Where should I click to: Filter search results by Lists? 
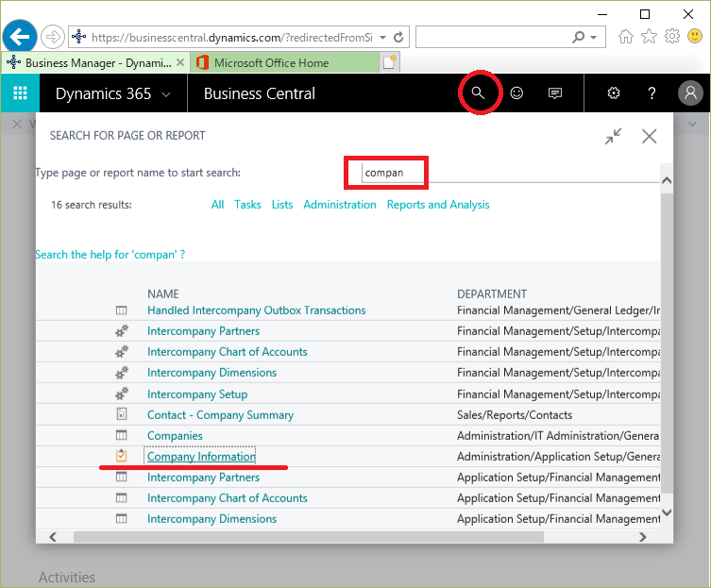pyautogui.click(x=282, y=205)
